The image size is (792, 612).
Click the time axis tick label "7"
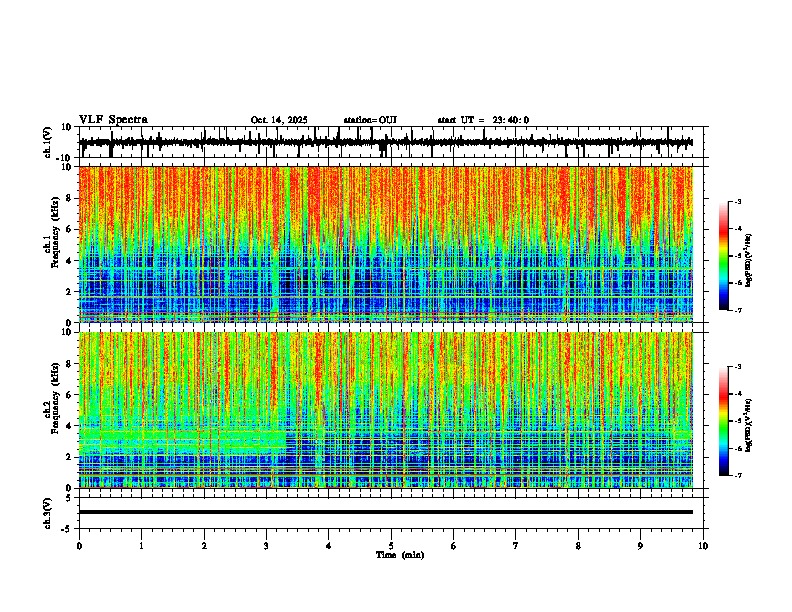515,546
